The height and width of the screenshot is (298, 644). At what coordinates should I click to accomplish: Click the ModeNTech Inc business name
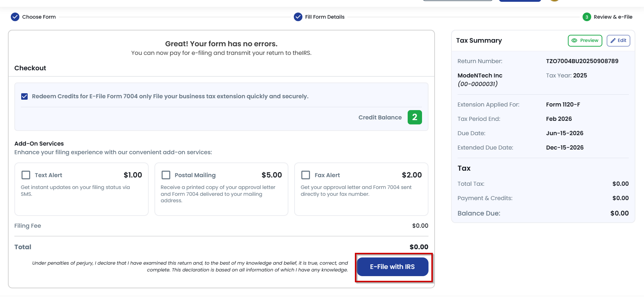(480, 76)
